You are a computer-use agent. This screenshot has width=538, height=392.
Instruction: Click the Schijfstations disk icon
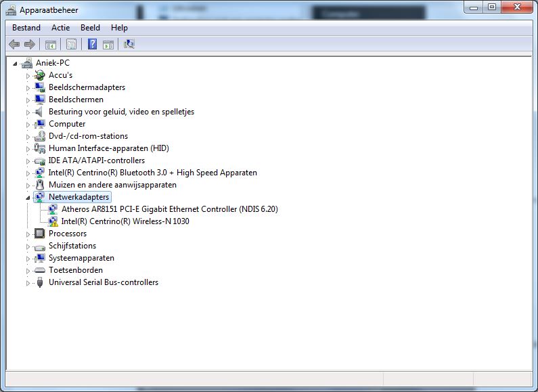point(40,246)
